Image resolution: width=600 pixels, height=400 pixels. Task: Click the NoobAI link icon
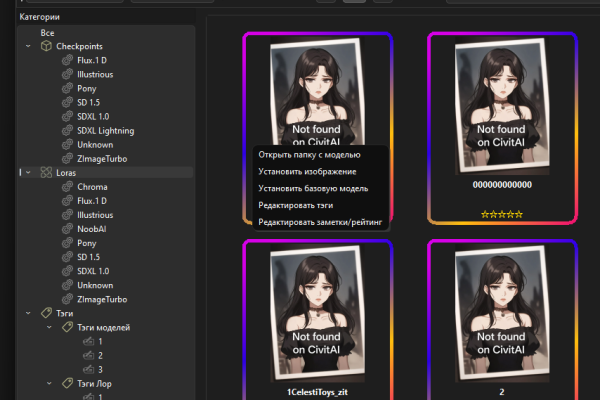[x=67, y=229]
